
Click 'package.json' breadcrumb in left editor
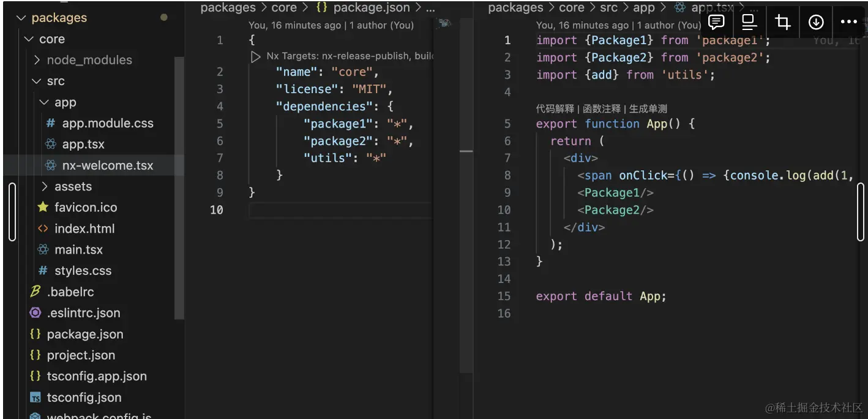coord(372,7)
